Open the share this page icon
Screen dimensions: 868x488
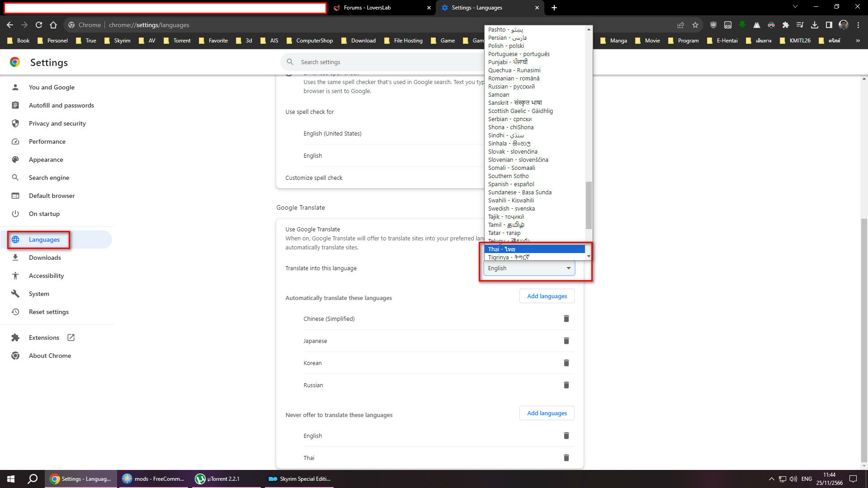click(x=681, y=25)
